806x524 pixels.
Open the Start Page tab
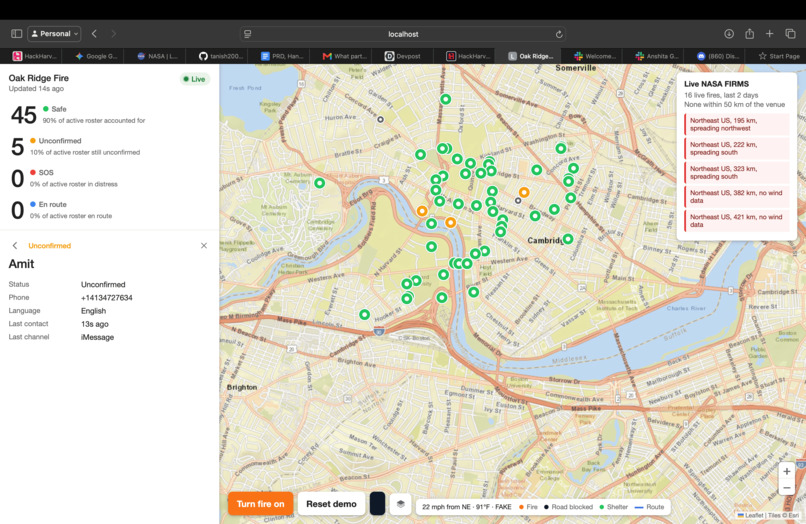779,56
